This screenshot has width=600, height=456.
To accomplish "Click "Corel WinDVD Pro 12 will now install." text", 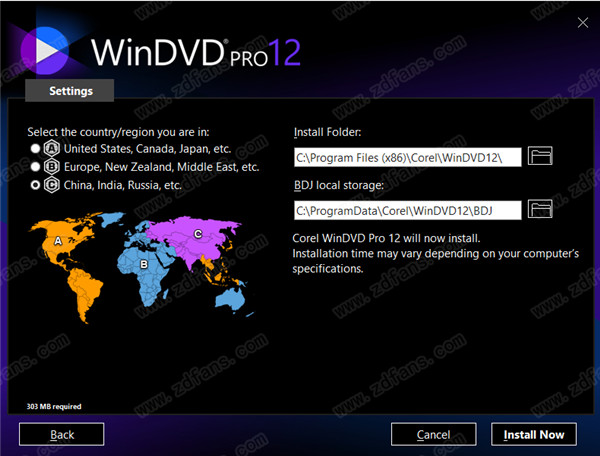I will click(386, 238).
